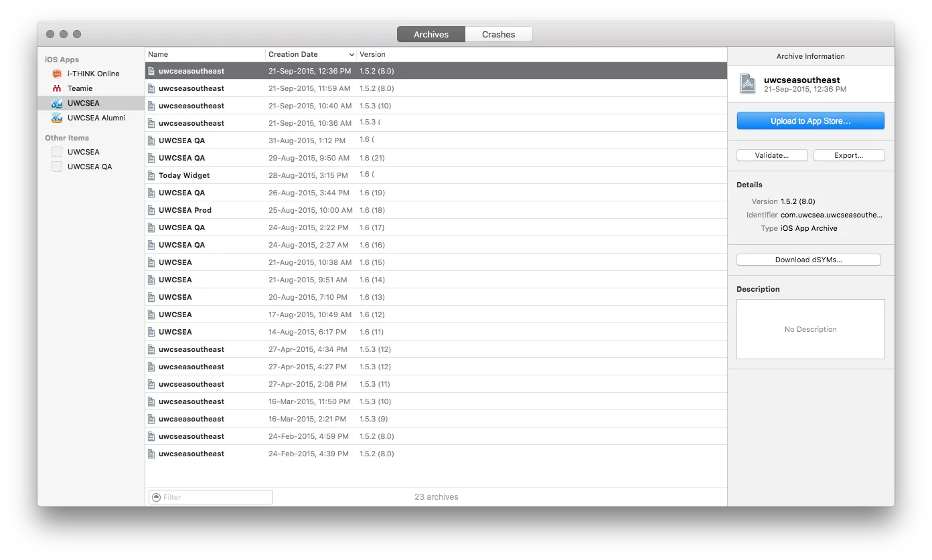Click the Upload to App Store button

[811, 121]
